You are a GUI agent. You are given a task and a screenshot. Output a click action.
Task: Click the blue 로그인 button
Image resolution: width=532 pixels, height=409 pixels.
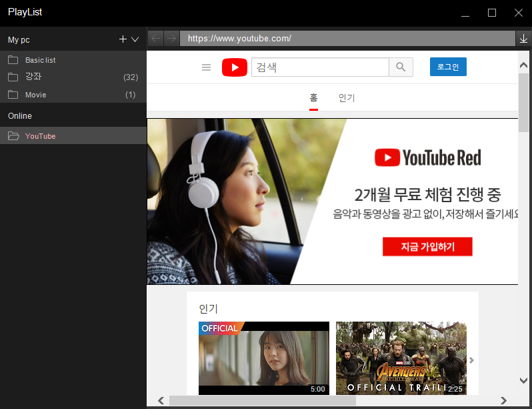448,67
